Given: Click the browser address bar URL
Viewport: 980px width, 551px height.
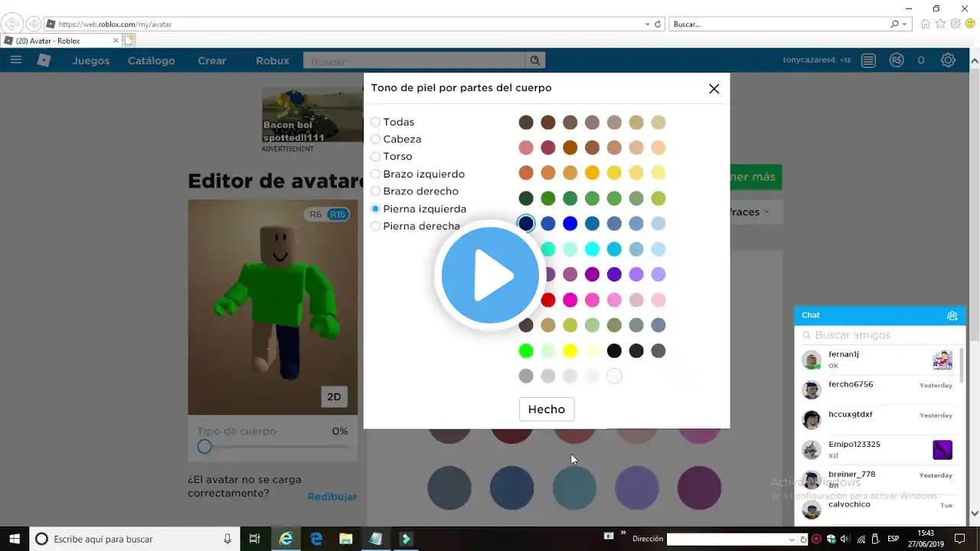Looking at the screenshot, I should tap(115, 24).
